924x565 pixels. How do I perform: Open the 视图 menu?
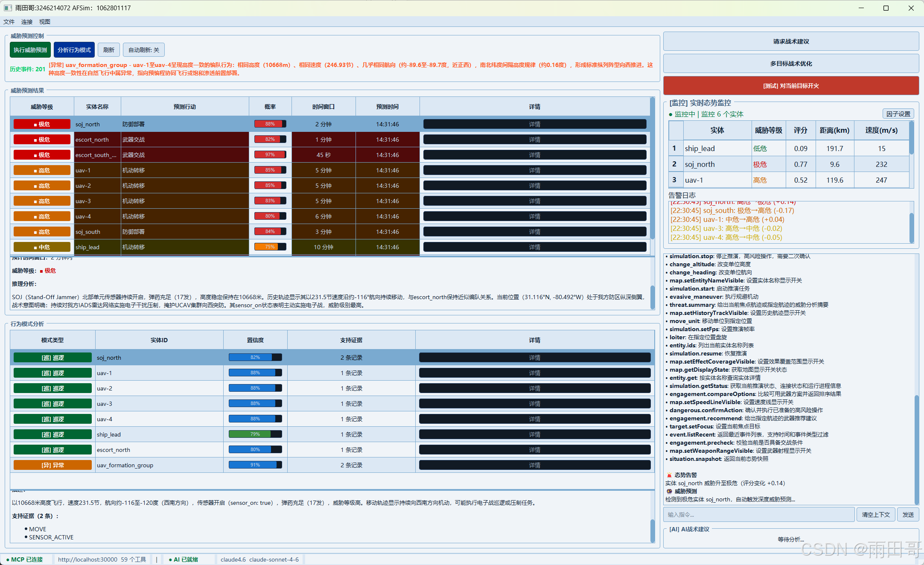pos(45,22)
